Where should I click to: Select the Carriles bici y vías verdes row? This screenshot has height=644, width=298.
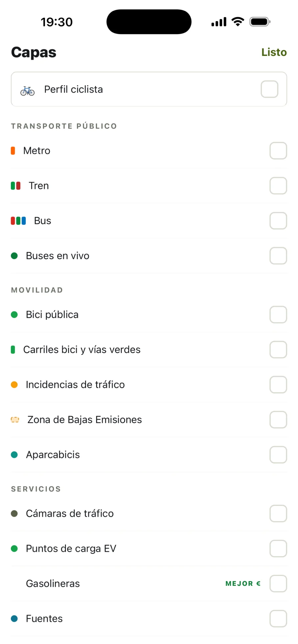(149, 350)
